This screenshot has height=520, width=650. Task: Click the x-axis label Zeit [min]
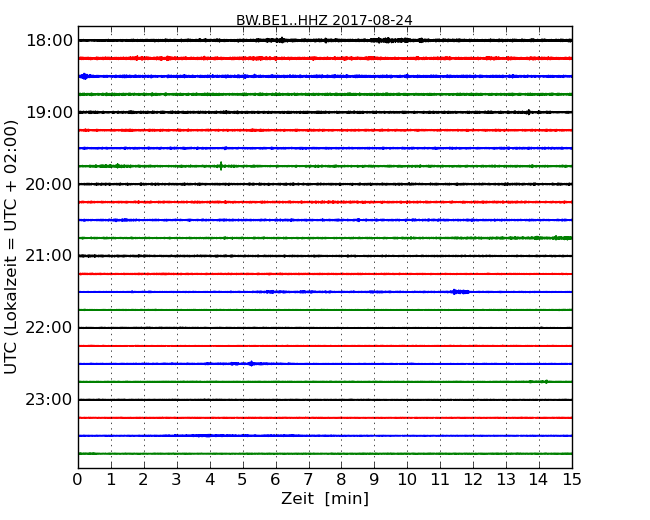click(x=325, y=498)
